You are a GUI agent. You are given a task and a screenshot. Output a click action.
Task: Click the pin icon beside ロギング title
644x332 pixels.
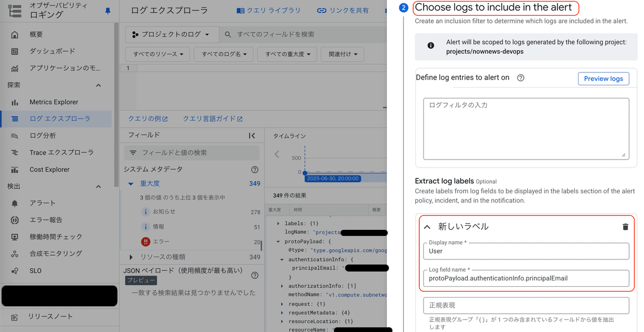[x=107, y=11]
